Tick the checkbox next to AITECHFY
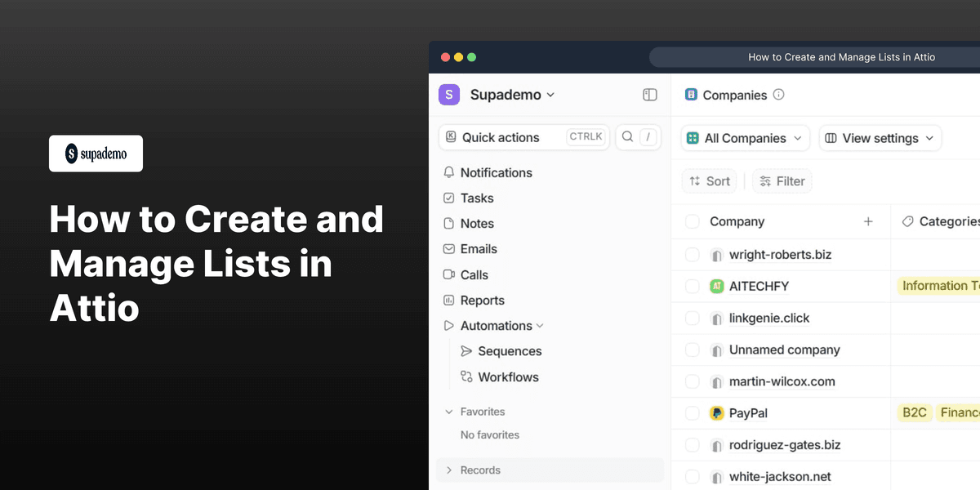Viewport: 980px width, 490px height. tap(692, 286)
